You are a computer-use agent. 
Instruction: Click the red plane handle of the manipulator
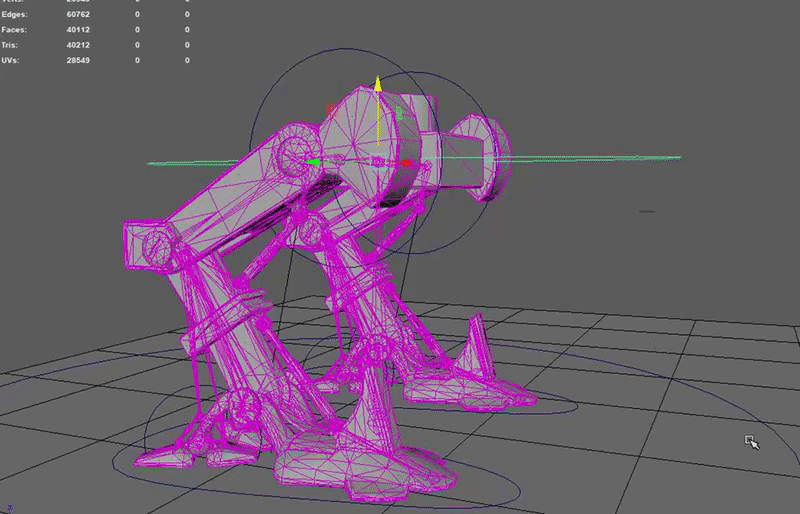(x=332, y=110)
